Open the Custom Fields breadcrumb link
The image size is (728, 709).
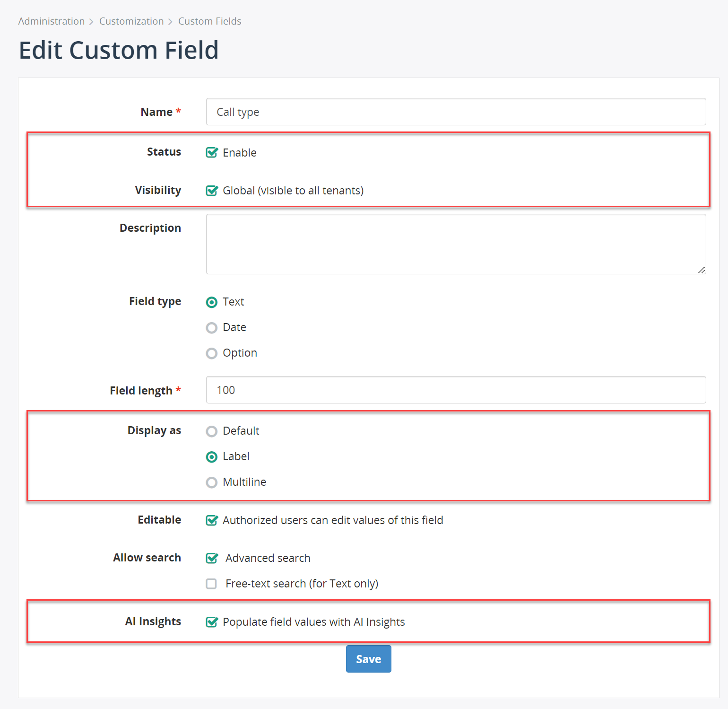coord(209,21)
